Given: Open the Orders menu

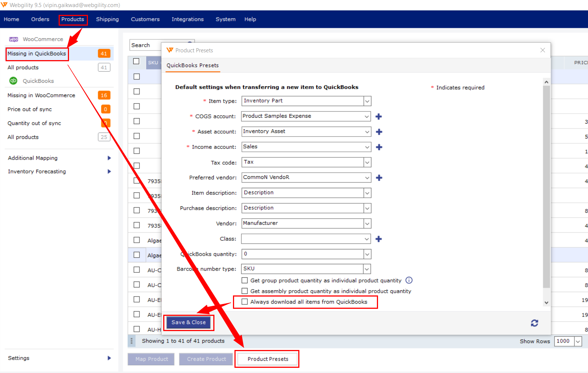Looking at the screenshot, I should coord(40,19).
